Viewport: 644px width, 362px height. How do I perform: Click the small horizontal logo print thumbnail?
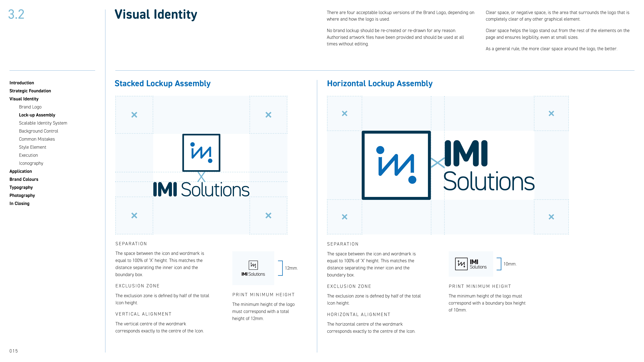tap(471, 264)
